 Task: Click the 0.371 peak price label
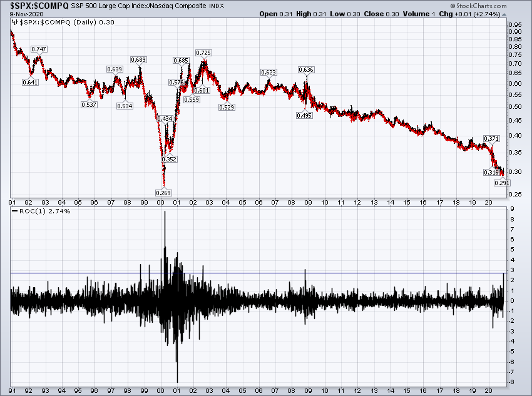click(x=491, y=138)
